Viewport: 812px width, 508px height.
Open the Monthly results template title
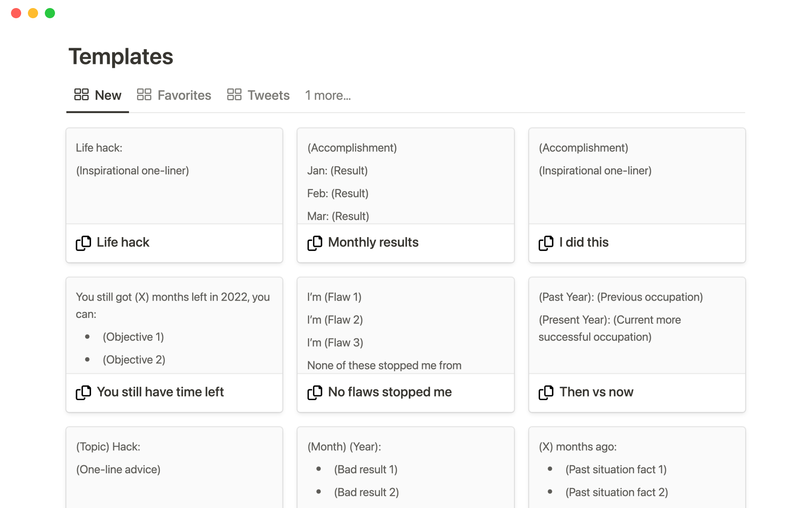click(x=373, y=242)
